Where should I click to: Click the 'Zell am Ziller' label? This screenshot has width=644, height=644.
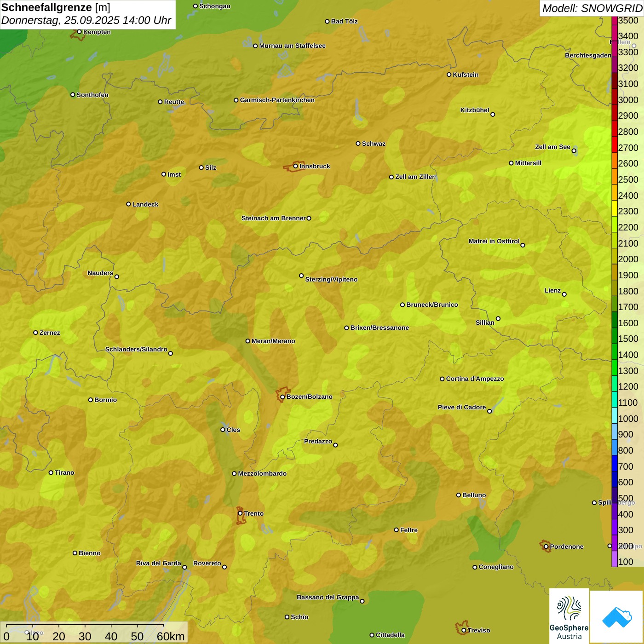[415, 177]
